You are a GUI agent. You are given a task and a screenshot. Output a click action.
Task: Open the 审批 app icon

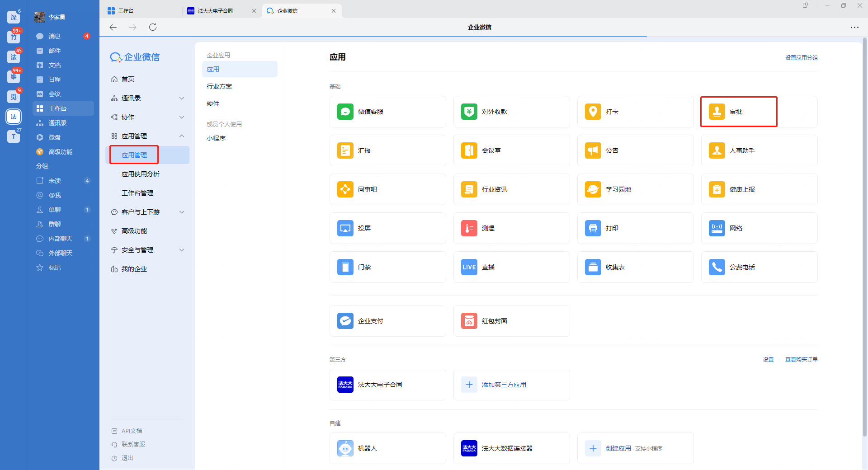click(717, 112)
